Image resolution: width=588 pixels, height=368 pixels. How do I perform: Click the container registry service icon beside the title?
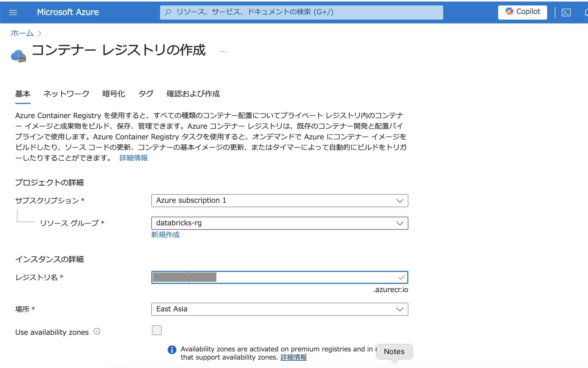19,56
